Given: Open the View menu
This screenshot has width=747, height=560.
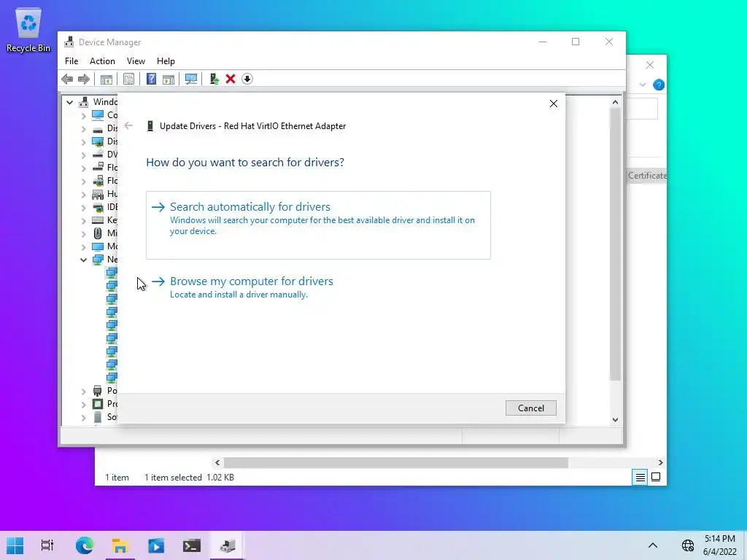Looking at the screenshot, I should pyautogui.click(x=136, y=61).
